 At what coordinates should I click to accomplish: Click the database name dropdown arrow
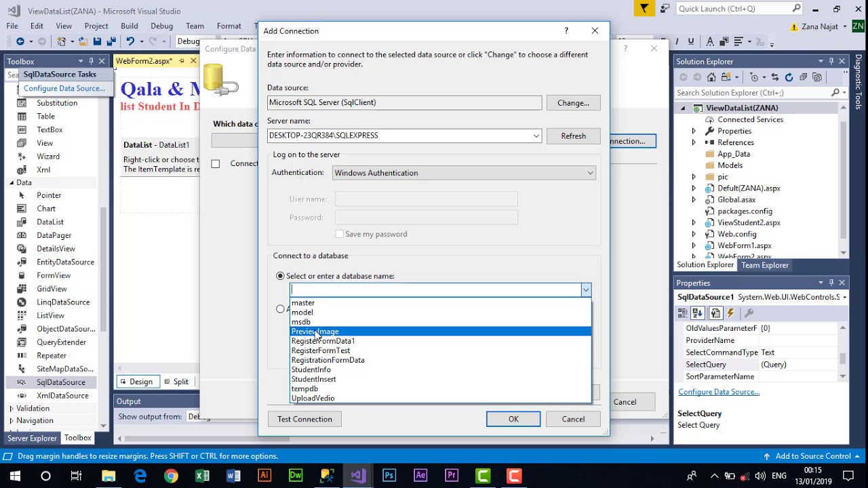coord(585,290)
